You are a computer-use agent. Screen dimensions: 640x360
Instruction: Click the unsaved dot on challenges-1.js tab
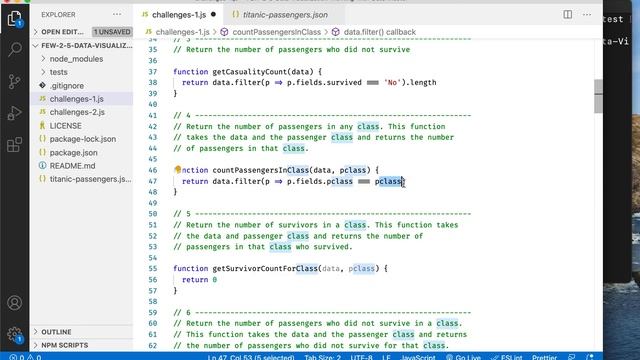(x=213, y=15)
